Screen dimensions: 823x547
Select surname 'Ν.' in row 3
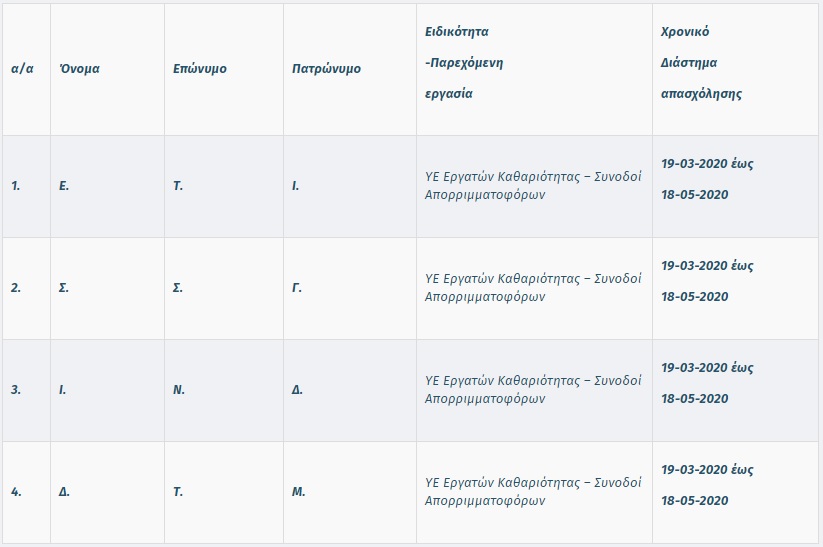pyautogui.click(x=179, y=390)
